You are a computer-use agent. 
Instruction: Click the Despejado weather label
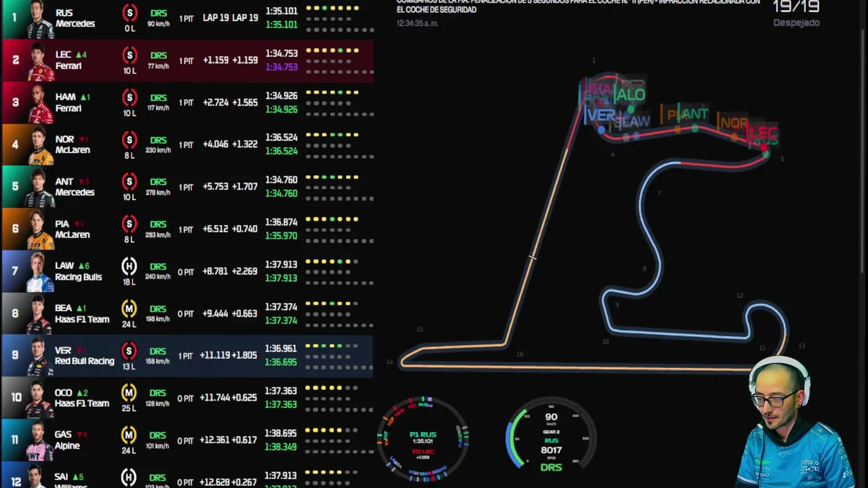tap(796, 23)
